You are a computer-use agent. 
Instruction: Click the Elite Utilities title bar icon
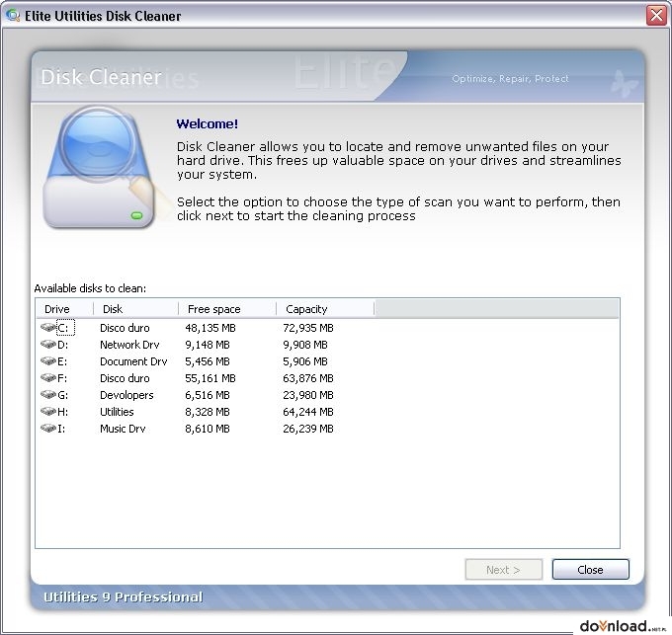click(13, 16)
